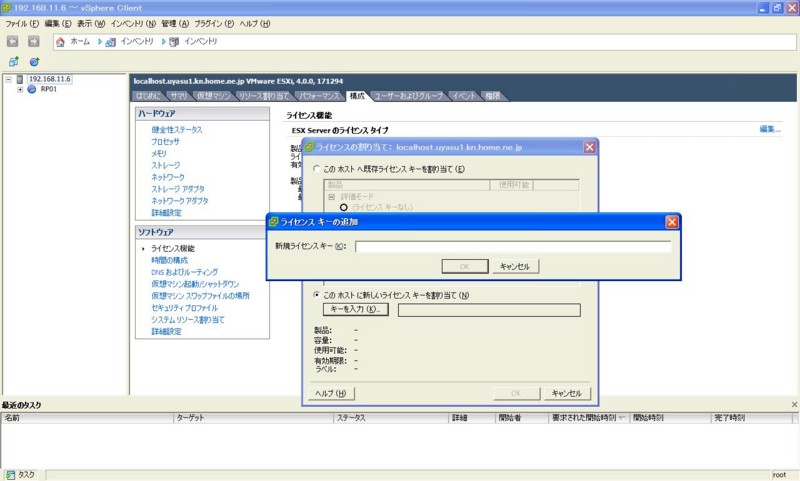
Task: Click the タスク icon in status bar
Action: pyautogui.click(x=11, y=475)
